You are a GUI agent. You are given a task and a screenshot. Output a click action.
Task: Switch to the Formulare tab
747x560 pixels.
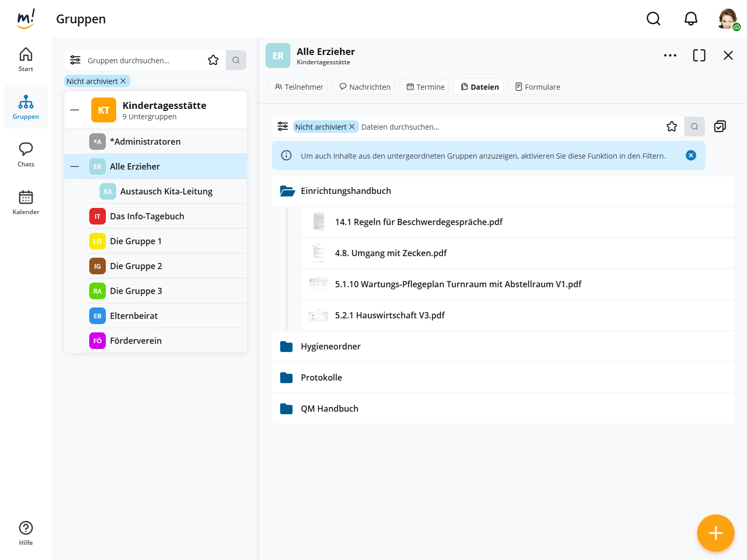point(536,87)
